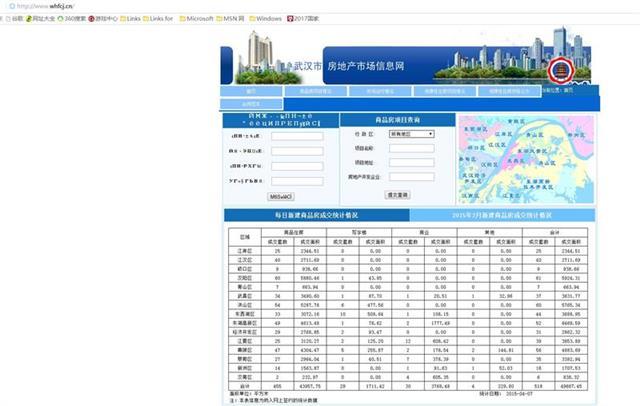Viewport: 640px width, 406px height.
Task: Open the Links bookmark folder
Action: point(133,18)
